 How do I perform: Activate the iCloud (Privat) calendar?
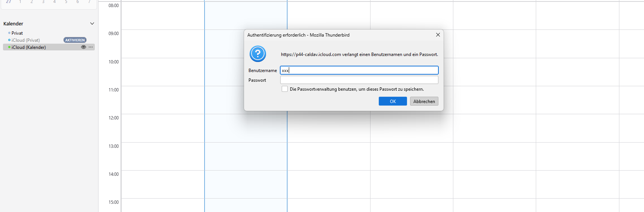point(75,40)
